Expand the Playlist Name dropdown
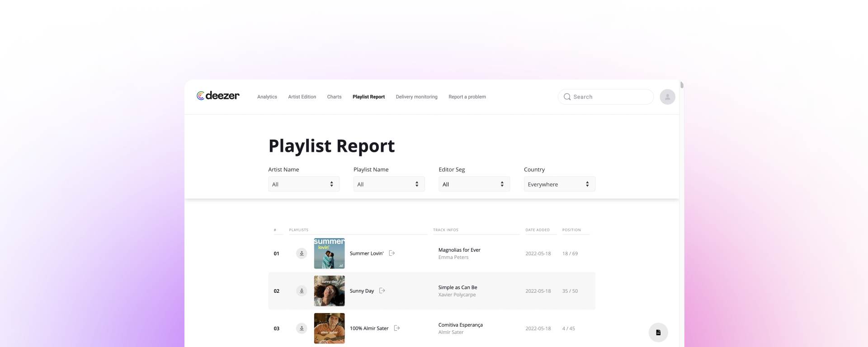868x347 pixels. (389, 184)
